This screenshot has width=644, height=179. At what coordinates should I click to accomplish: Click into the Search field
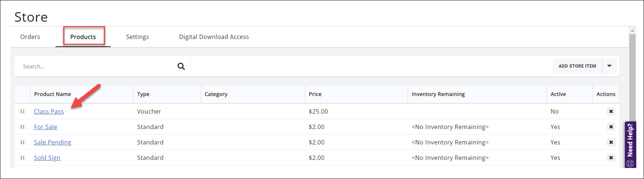96,67
